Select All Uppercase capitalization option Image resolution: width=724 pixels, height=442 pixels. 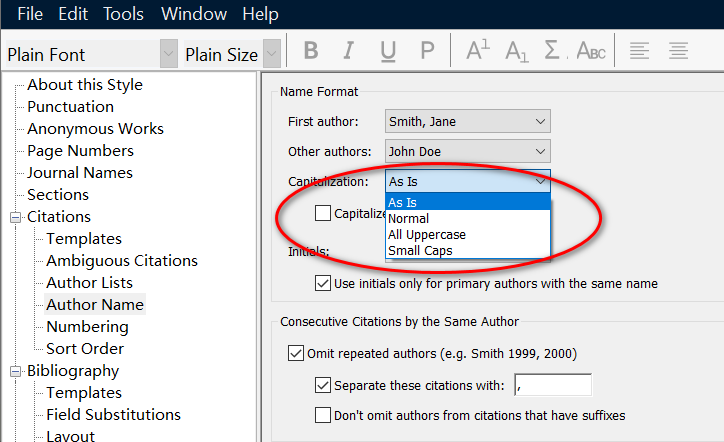427,234
